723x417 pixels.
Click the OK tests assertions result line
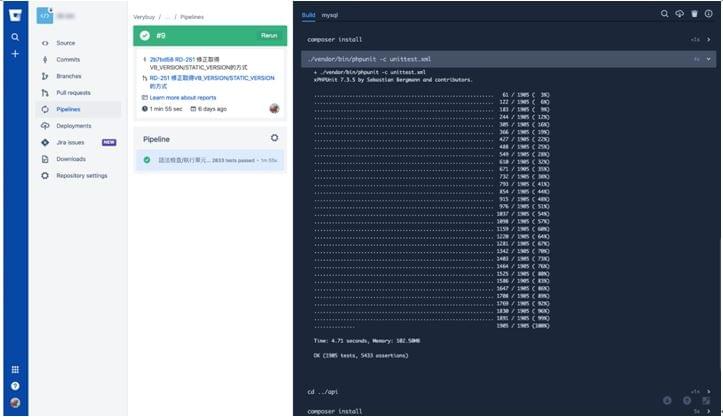tap(361, 356)
